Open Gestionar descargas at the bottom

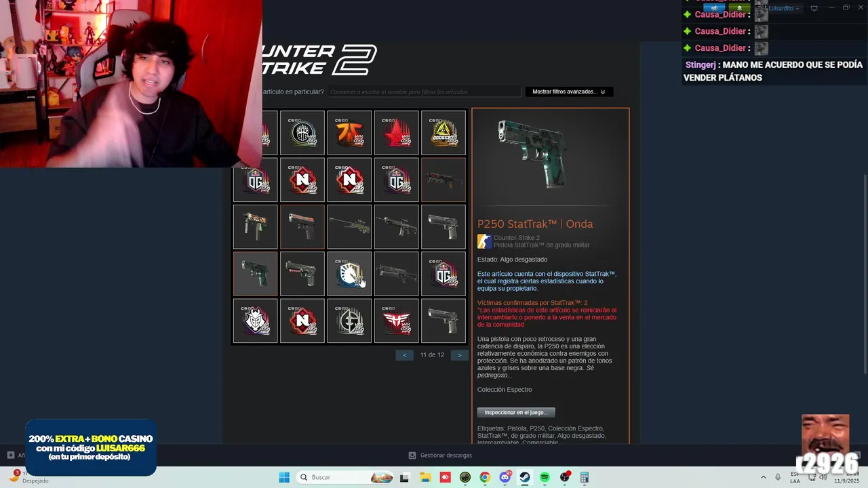pos(441,455)
